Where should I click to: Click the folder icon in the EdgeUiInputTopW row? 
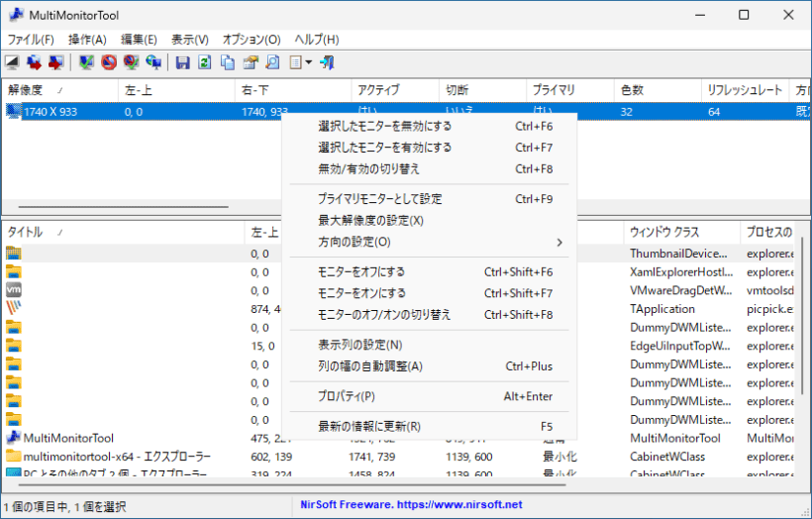pos(14,346)
